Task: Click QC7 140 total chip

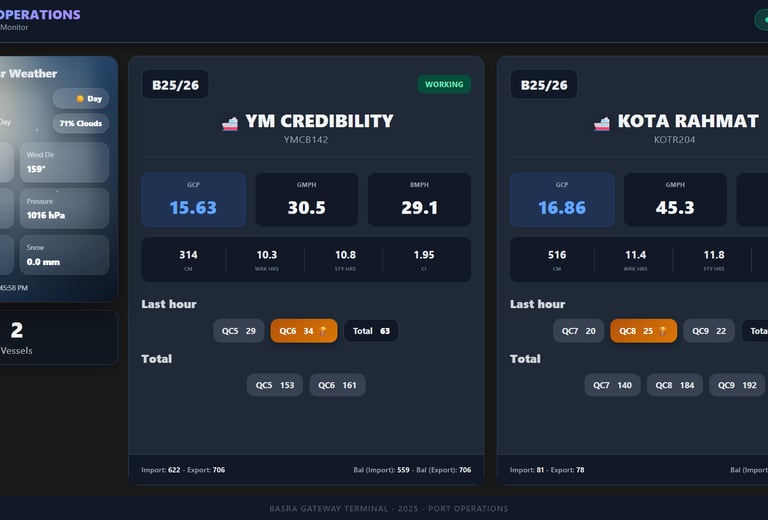Action: 612,385
